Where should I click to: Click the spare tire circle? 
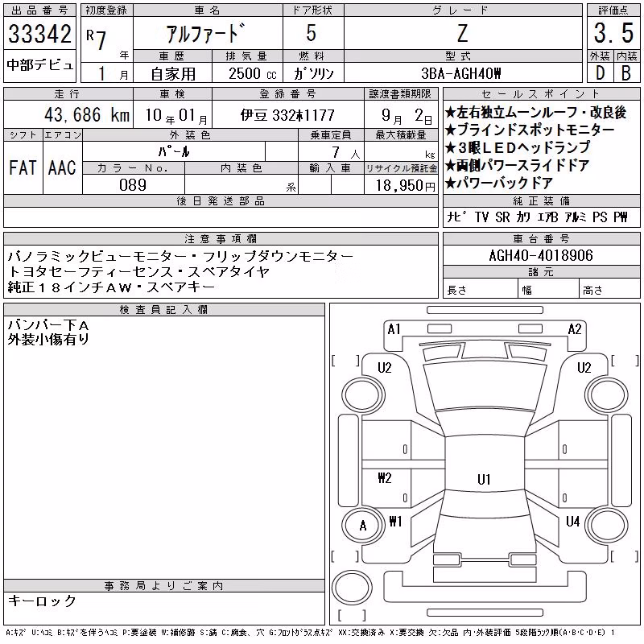(352, 588)
